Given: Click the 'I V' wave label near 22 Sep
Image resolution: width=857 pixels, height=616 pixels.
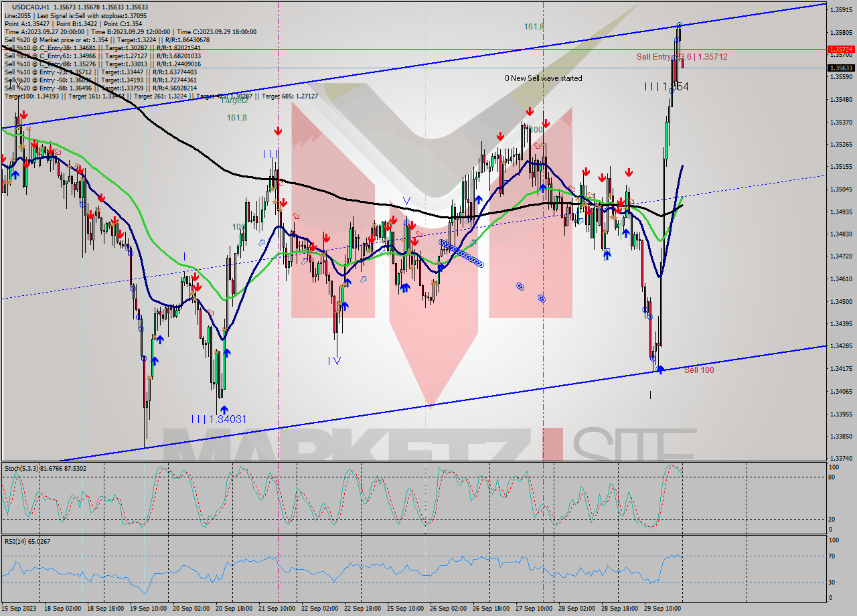Looking at the screenshot, I should pos(335,360).
